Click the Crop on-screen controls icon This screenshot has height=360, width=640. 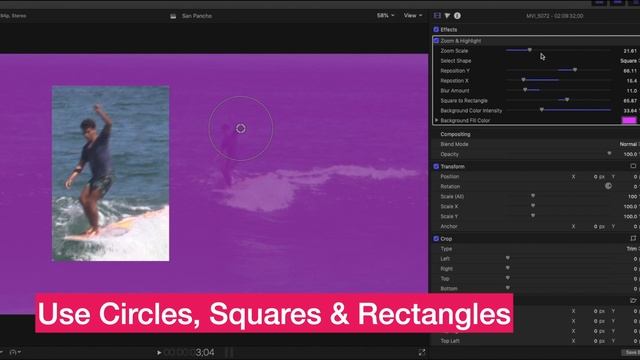tap(633, 238)
